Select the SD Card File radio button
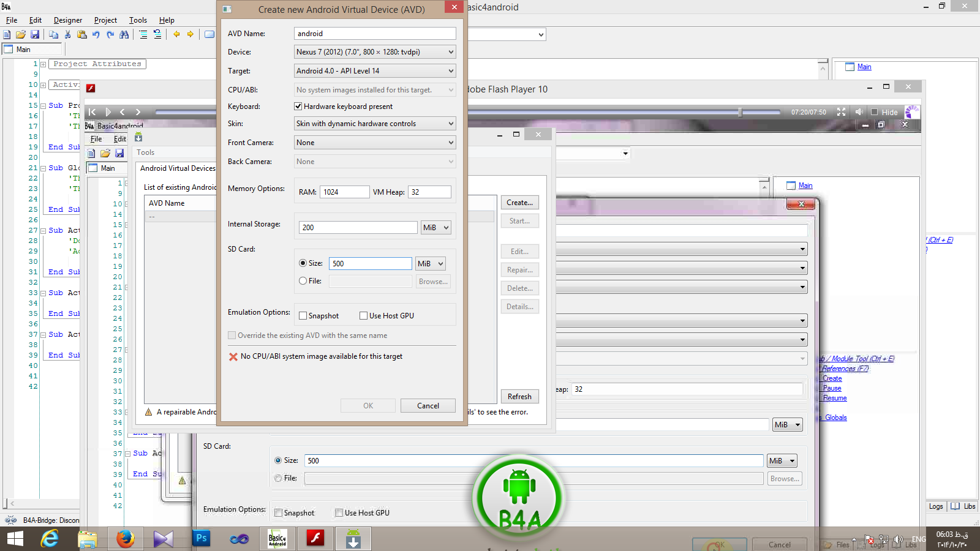Screen dimensions: 980x551 point(303,281)
